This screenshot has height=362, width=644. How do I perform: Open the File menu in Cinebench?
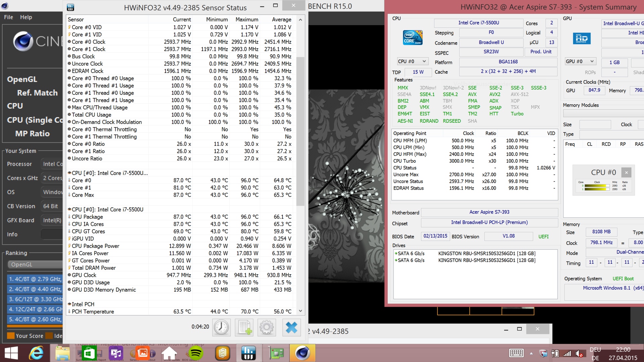(8, 17)
